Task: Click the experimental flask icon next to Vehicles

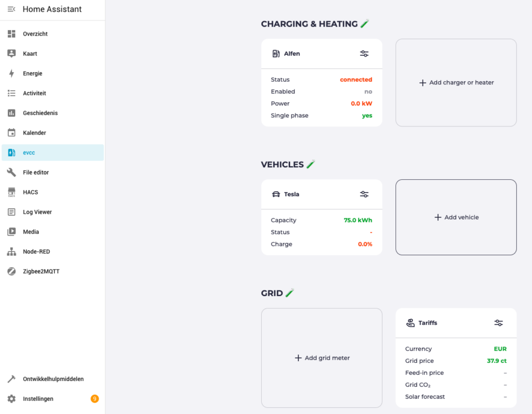Action: tap(310, 164)
